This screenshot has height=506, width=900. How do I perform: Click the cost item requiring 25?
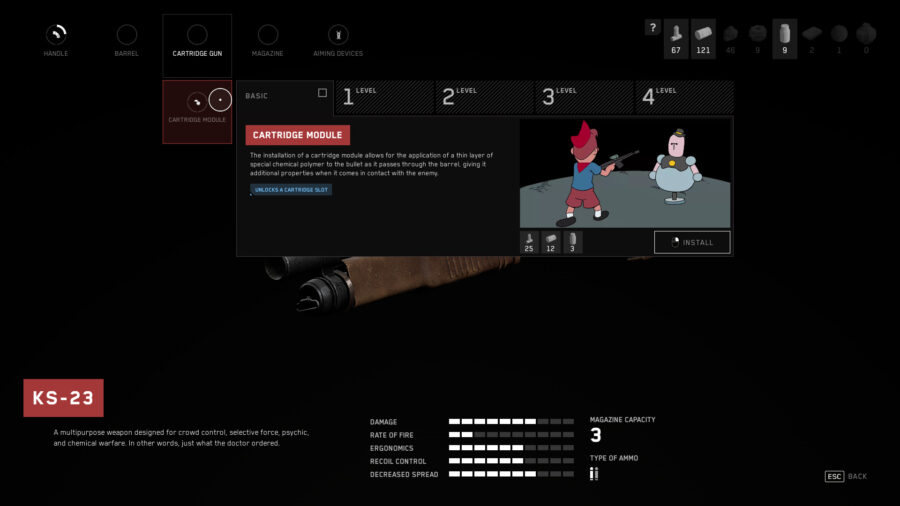pyautogui.click(x=529, y=242)
